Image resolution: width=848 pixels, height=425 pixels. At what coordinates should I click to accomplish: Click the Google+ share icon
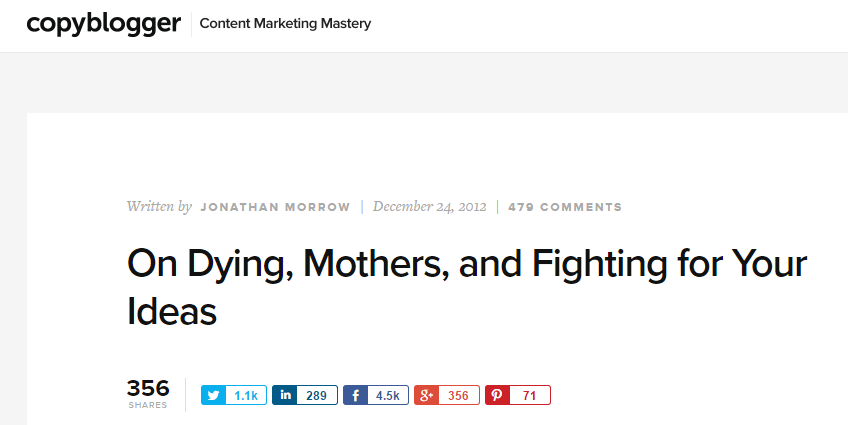(x=427, y=395)
